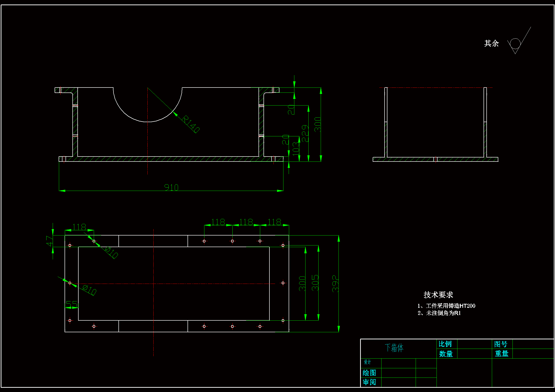The height and width of the screenshot is (392, 555).
Task: Select the 910 overall length dimension text
Action: (171, 187)
